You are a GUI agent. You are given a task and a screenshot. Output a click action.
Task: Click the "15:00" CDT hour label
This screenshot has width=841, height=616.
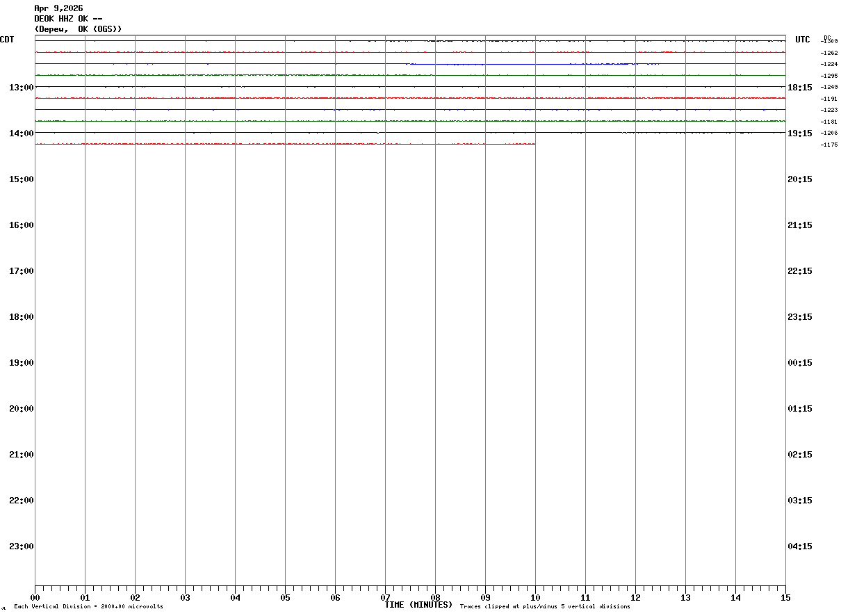tap(22, 179)
